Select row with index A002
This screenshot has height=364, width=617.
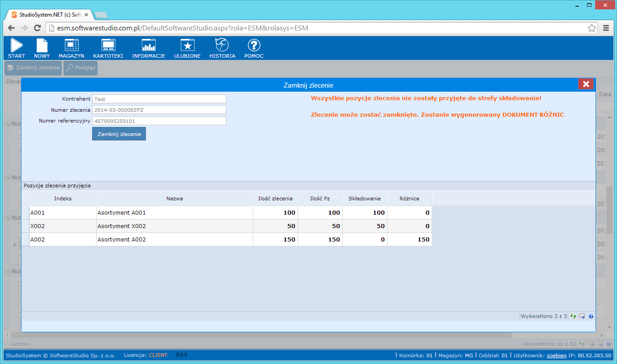[227, 240]
